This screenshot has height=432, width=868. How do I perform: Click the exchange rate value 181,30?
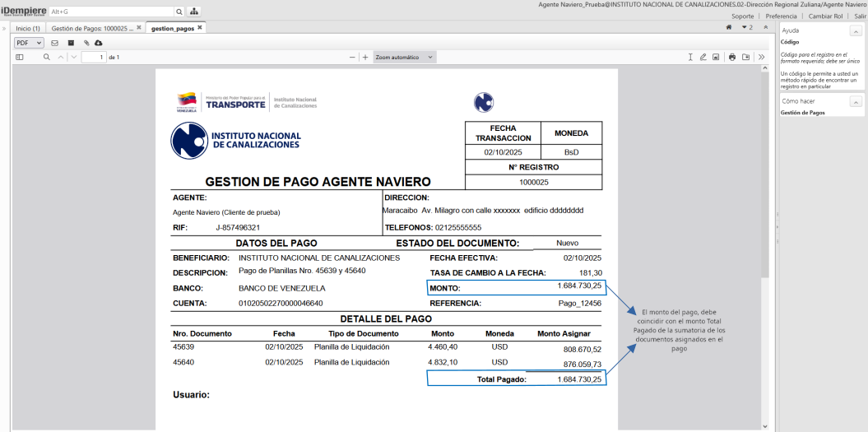point(590,273)
